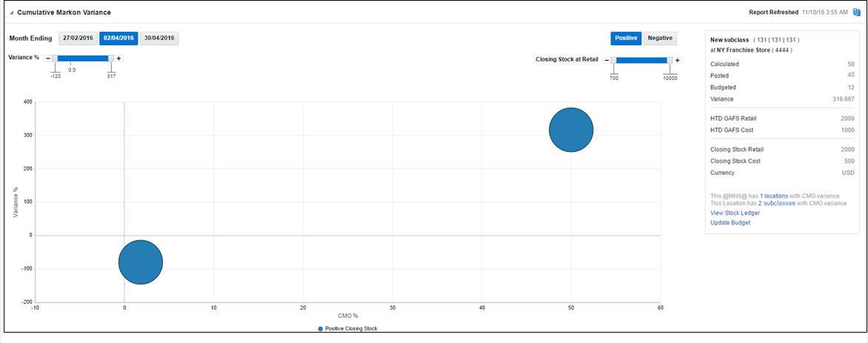Image resolution: width=868 pixels, height=343 pixels.
Task: Click the Posted value 40
Action: tap(852, 76)
